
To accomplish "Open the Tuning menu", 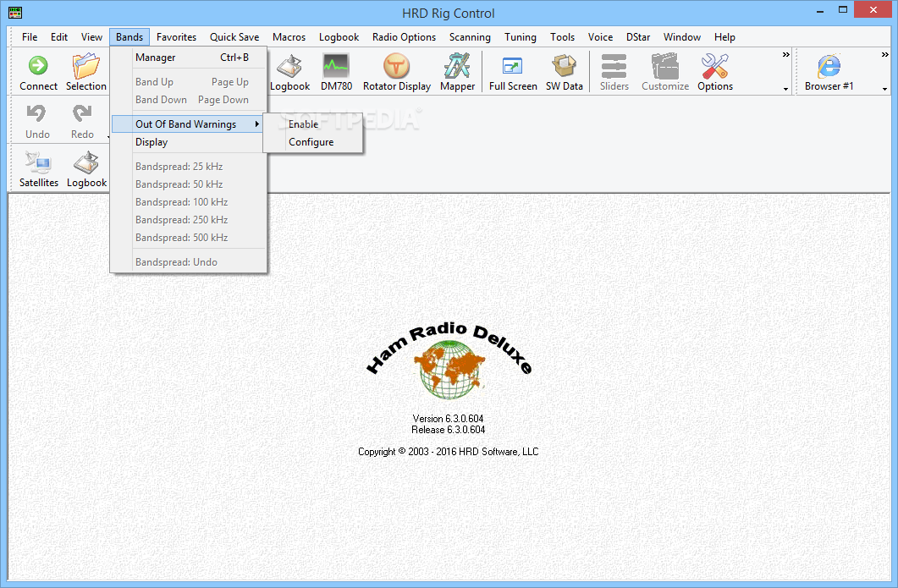I will [520, 36].
